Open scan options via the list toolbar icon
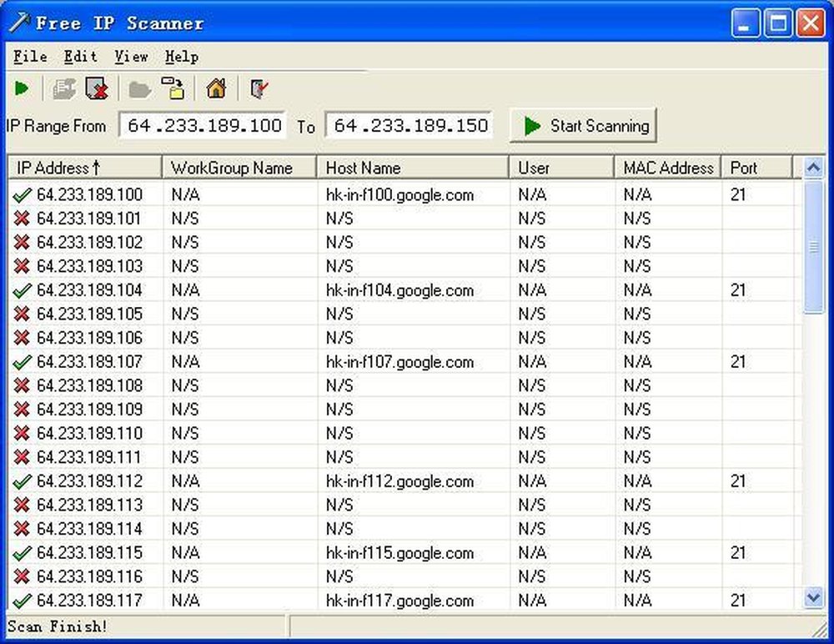Screen dimensions: 834x644 (x=63, y=88)
